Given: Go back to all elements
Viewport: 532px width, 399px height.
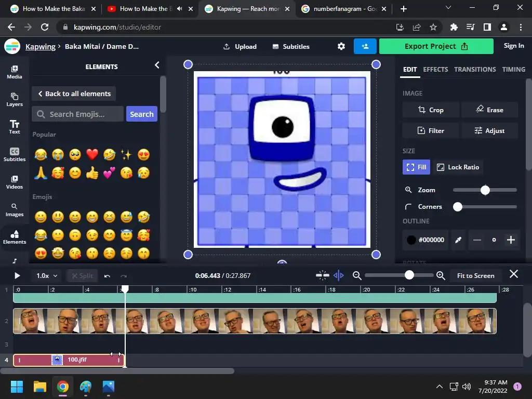Looking at the screenshot, I should click(74, 94).
